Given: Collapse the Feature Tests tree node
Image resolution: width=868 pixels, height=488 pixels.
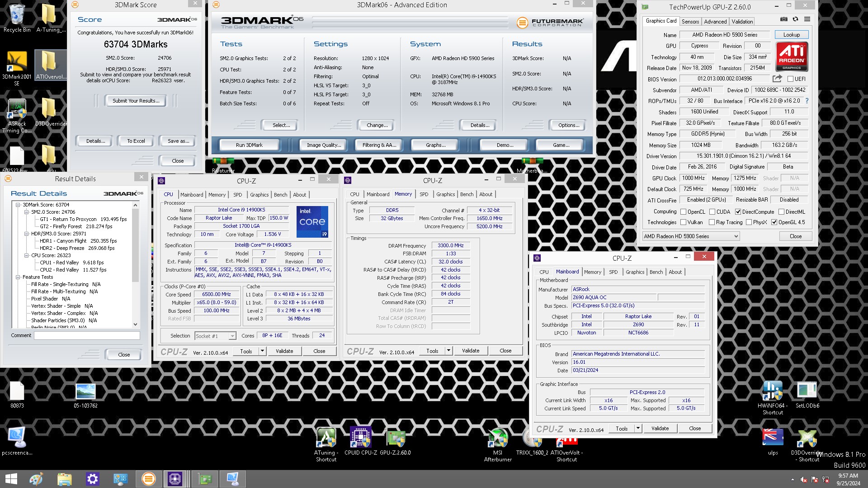Looking at the screenshot, I should coord(18,277).
